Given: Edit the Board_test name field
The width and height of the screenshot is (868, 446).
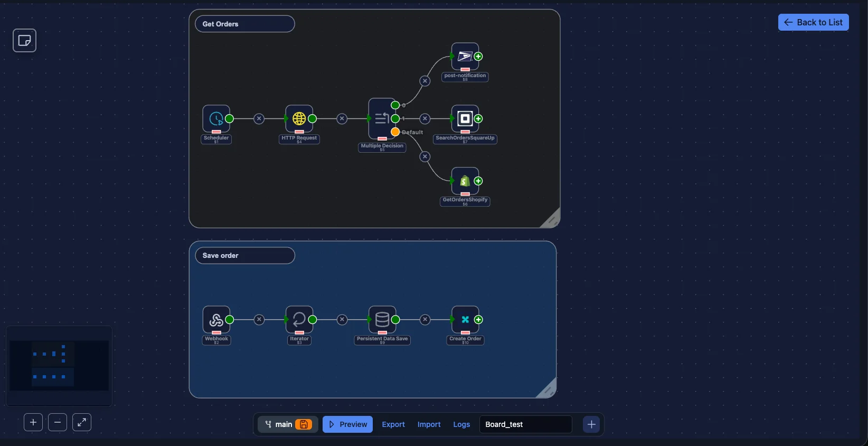Looking at the screenshot, I should [525, 424].
